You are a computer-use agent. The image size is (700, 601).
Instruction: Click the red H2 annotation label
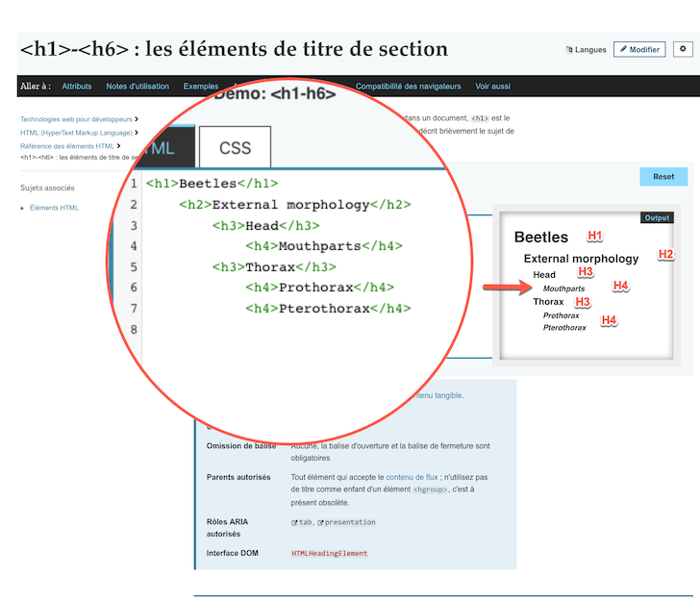pos(665,254)
